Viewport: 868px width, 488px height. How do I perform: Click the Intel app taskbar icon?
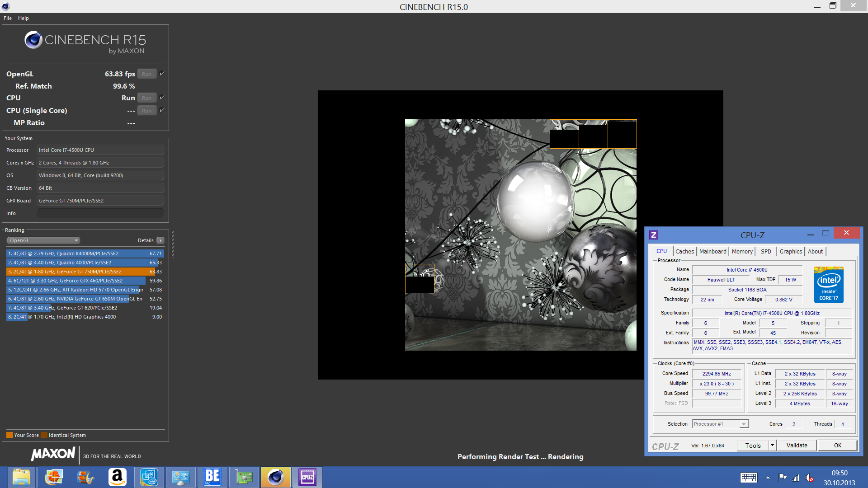click(149, 477)
